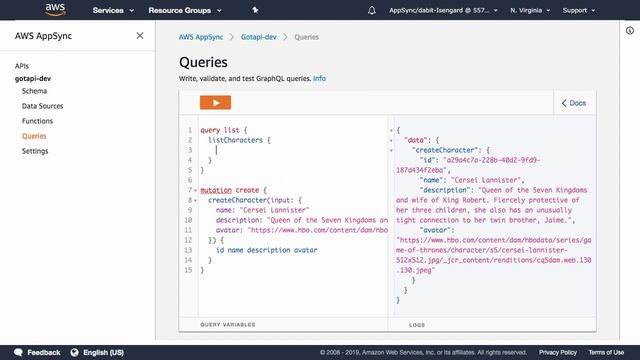640x360 pixels.
Task: Click the description line in editor
Action: [x=302, y=220]
